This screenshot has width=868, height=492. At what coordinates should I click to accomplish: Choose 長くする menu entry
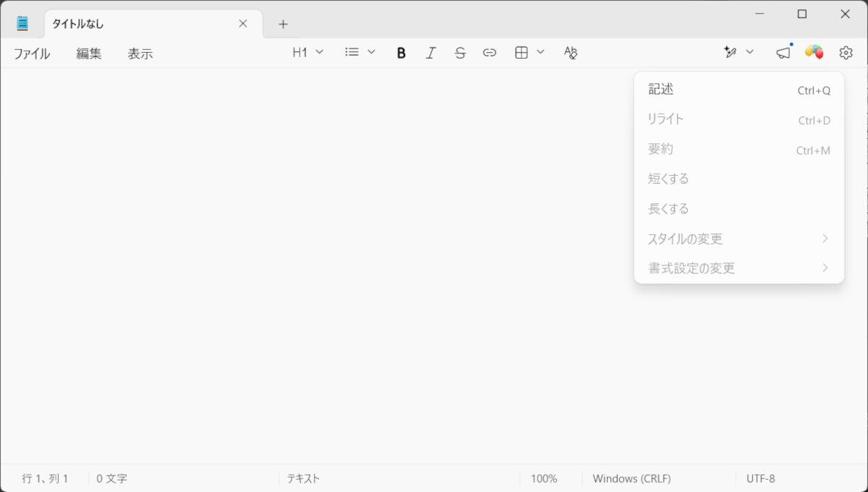[x=739, y=209]
